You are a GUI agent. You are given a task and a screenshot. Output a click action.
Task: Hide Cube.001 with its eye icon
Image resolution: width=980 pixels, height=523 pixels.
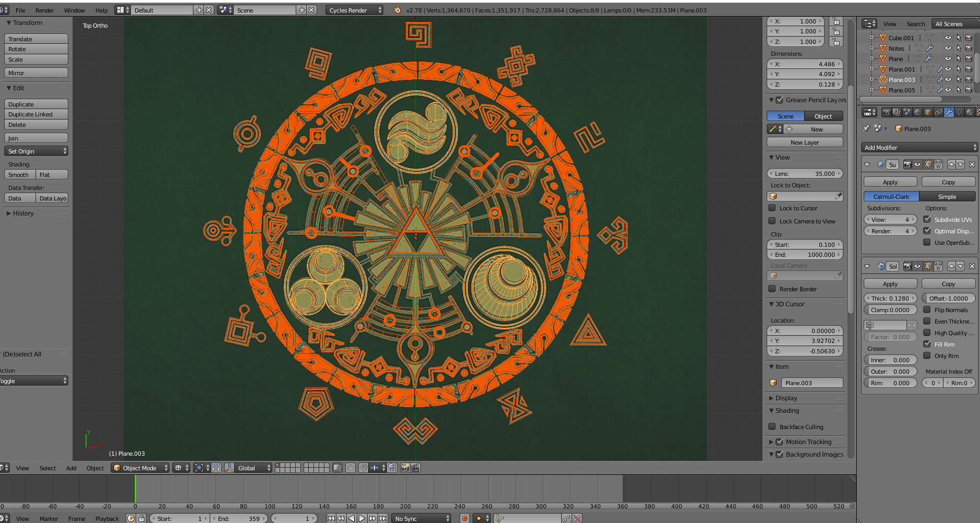pos(948,38)
